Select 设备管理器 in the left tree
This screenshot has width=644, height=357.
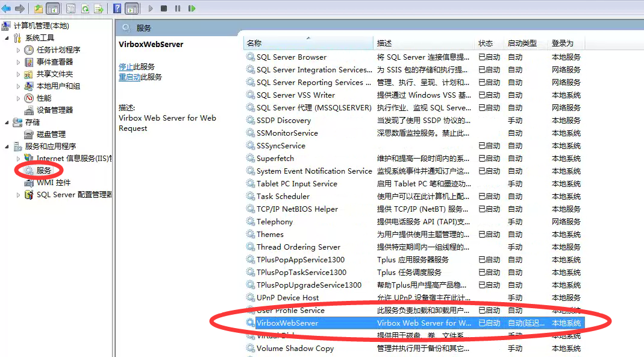(x=54, y=110)
